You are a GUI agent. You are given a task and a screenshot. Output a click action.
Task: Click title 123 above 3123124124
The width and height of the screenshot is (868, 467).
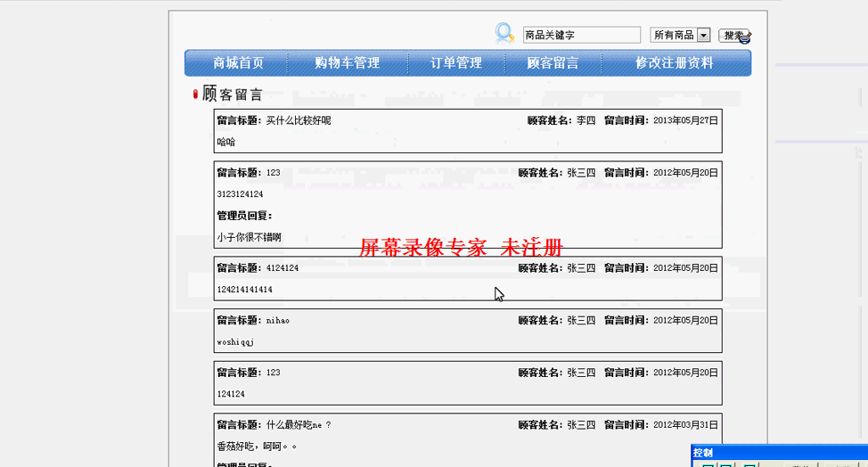click(x=274, y=173)
